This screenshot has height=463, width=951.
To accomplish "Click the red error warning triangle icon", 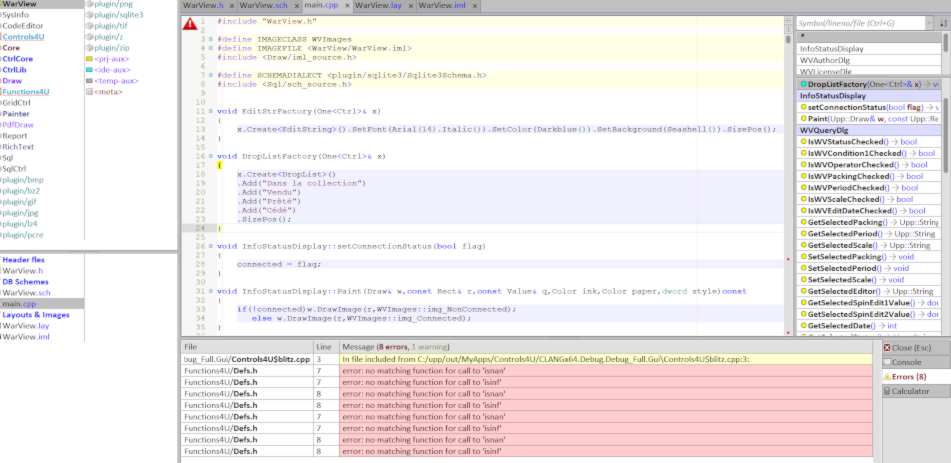I will coord(190,23).
